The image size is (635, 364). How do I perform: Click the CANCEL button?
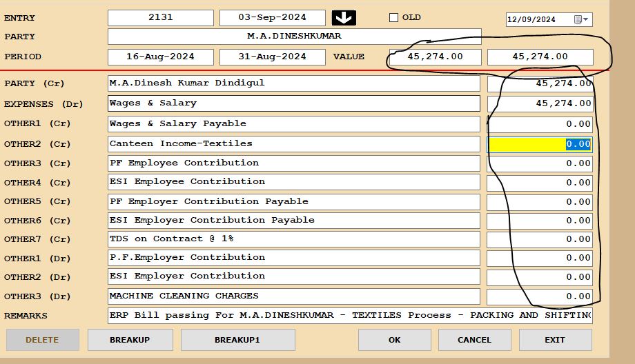(474, 340)
